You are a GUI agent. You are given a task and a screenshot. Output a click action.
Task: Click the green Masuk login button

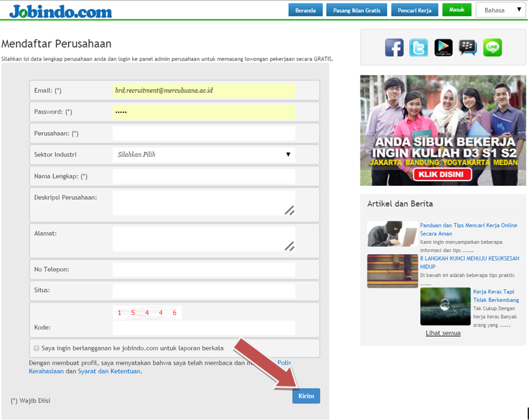tap(456, 10)
